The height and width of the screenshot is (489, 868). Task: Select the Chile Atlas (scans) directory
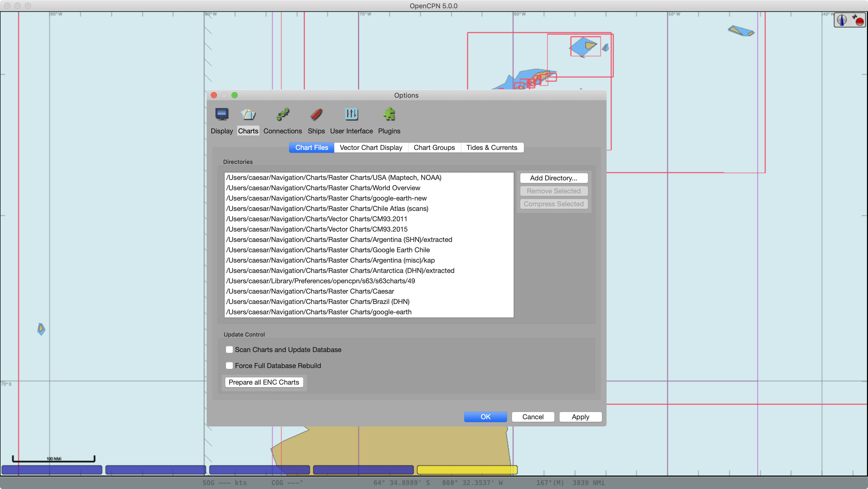tap(369, 209)
